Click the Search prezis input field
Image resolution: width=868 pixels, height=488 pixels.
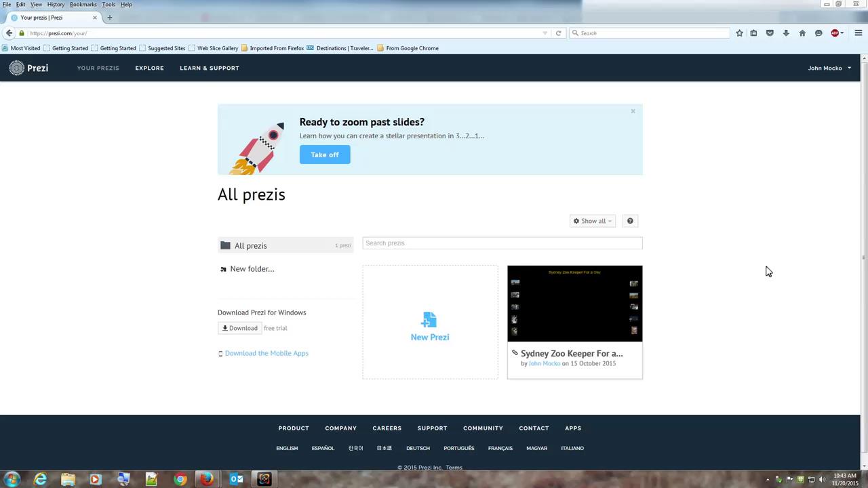click(502, 243)
